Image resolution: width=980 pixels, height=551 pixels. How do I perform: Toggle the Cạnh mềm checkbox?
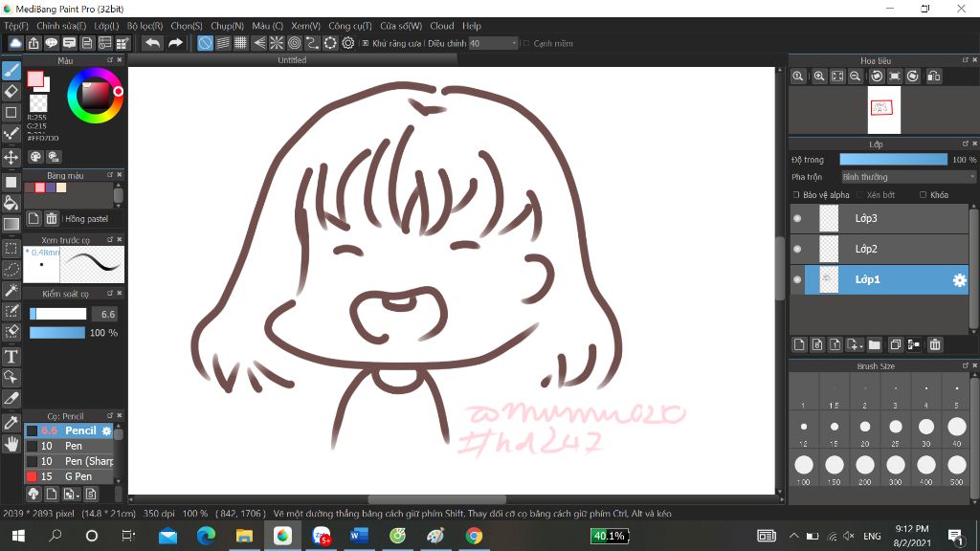tap(526, 43)
